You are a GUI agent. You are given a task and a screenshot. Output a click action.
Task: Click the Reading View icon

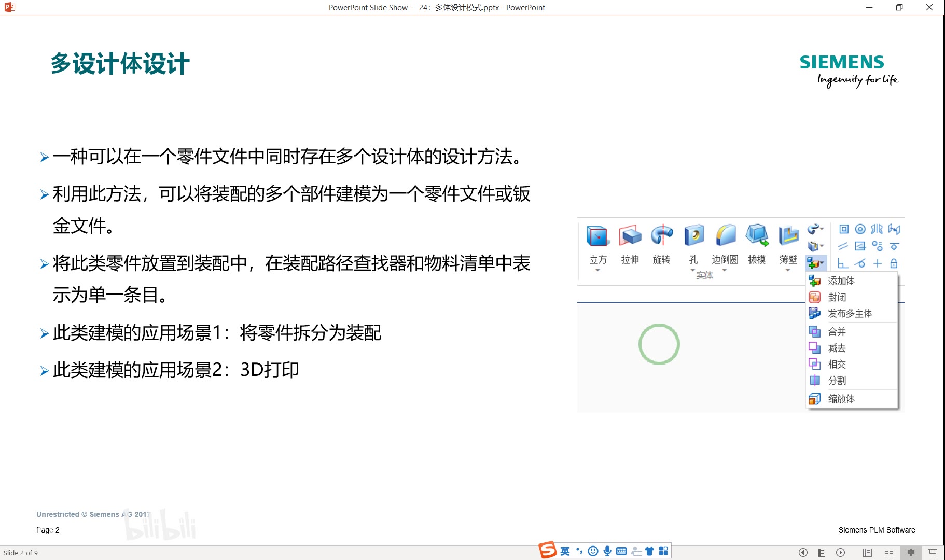pyautogui.click(x=911, y=553)
